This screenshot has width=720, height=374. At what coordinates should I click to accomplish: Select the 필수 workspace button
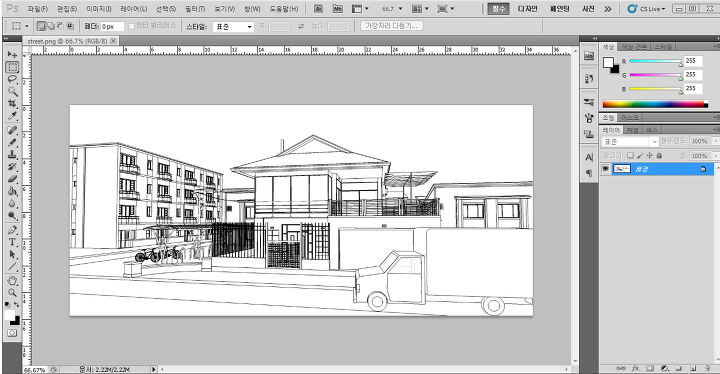498,9
